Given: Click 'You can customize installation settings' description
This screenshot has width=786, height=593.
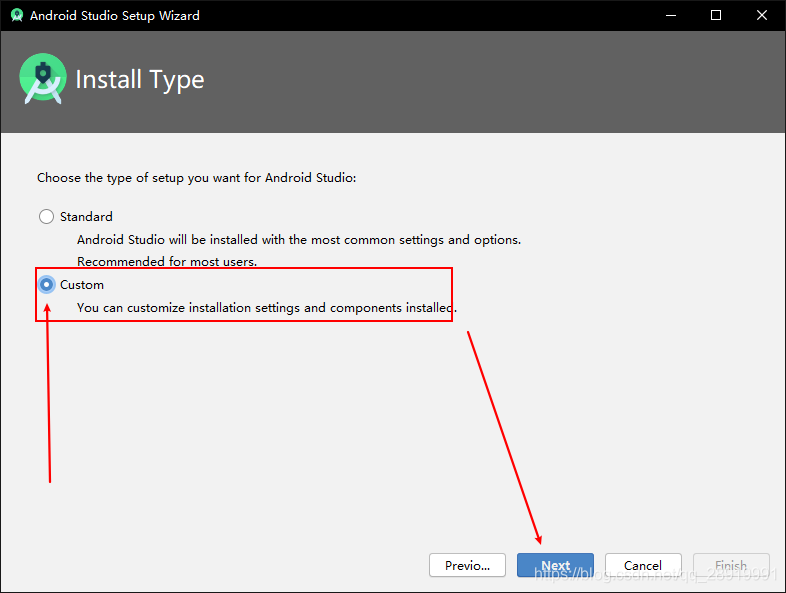Looking at the screenshot, I should (267, 308).
